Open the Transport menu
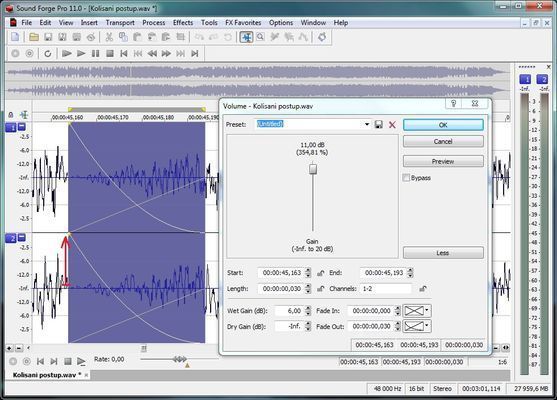Image resolution: width=557 pixels, height=400 pixels. (x=120, y=23)
